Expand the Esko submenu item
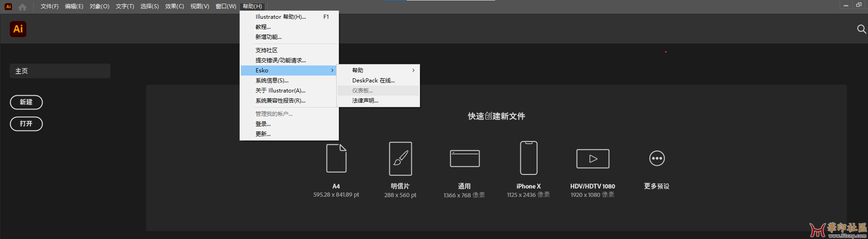Viewport: 868px width, 239px height. (289, 71)
